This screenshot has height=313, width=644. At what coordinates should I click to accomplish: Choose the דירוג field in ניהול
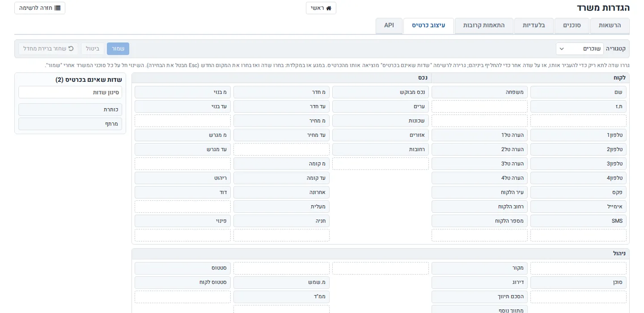[479, 283]
